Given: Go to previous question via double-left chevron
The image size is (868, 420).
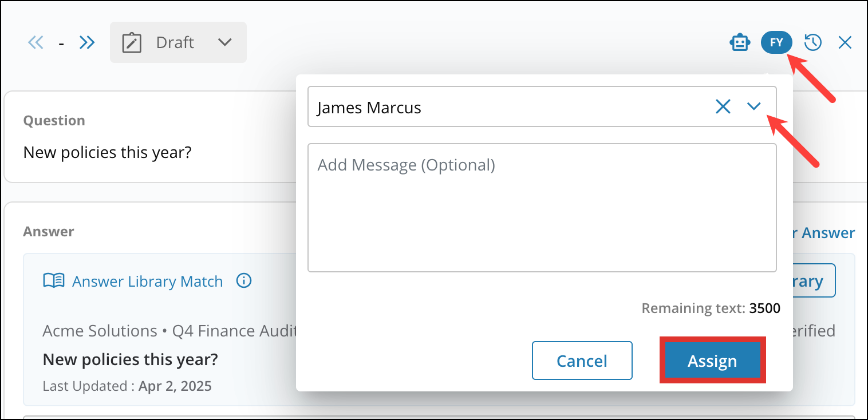Looking at the screenshot, I should tap(35, 42).
